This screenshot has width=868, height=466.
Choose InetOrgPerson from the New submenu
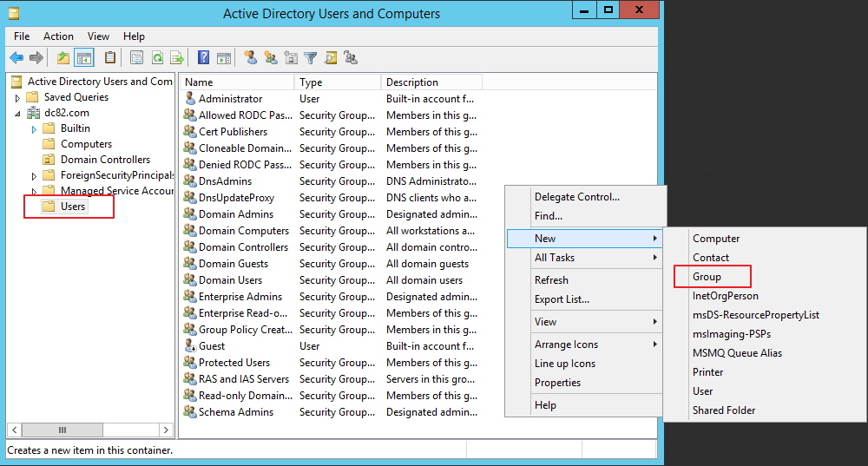[725, 296]
